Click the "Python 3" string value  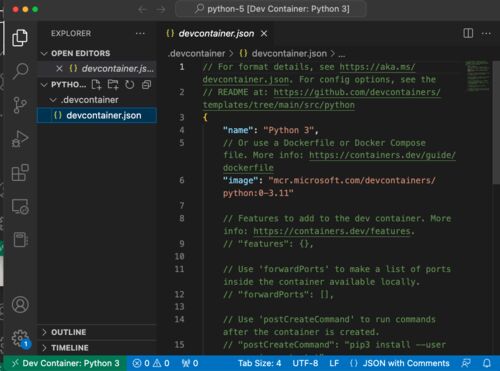pyautogui.click(x=289, y=130)
